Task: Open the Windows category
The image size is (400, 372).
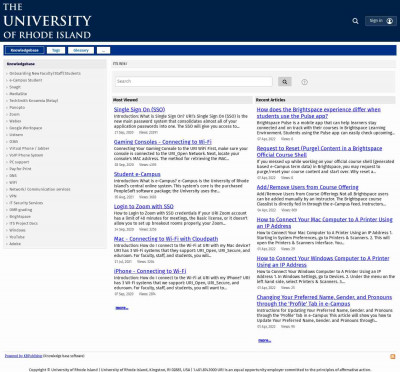Action: (x=17, y=230)
